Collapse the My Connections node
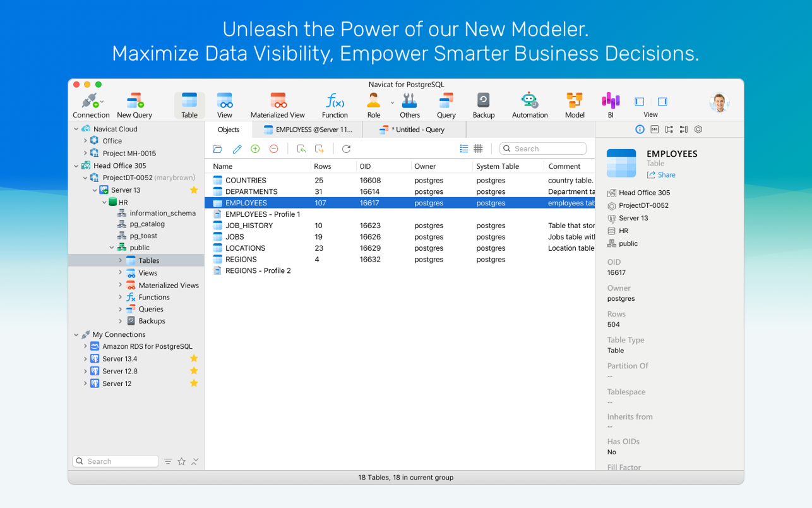 pos(76,335)
